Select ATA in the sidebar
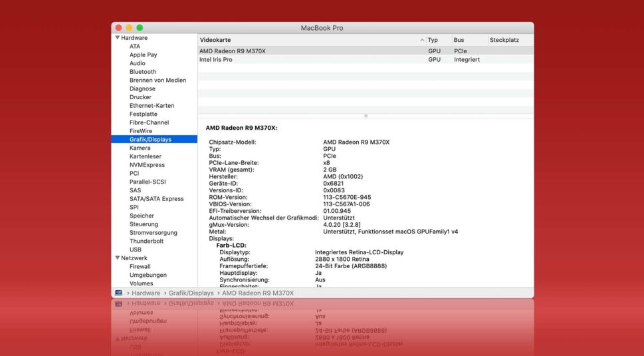644x356 pixels. click(135, 46)
